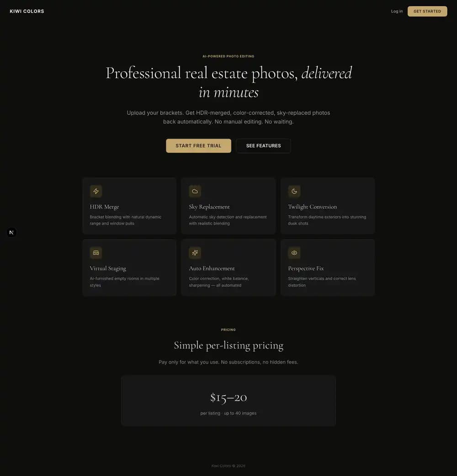Click the Kiwi Colors logo in the header
Image resolution: width=457 pixels, height=476 pixels.
tap(27, 11)
